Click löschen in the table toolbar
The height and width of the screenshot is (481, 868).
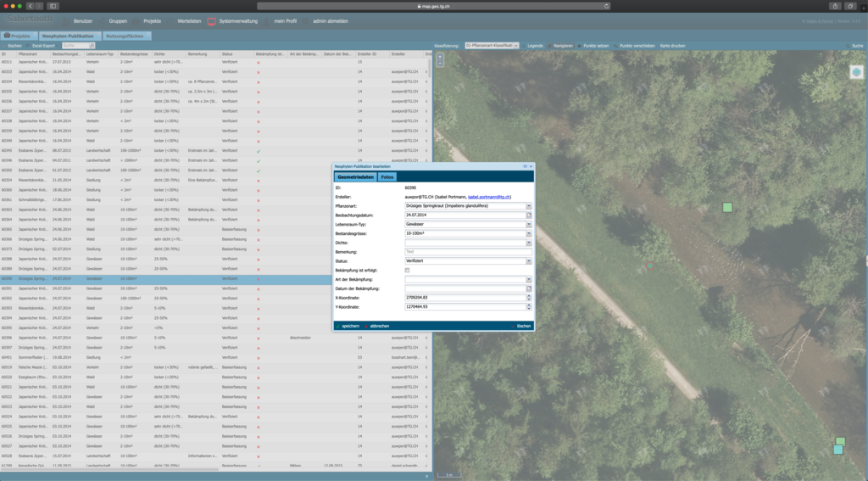pyautogui.click(x=12, y=46)
